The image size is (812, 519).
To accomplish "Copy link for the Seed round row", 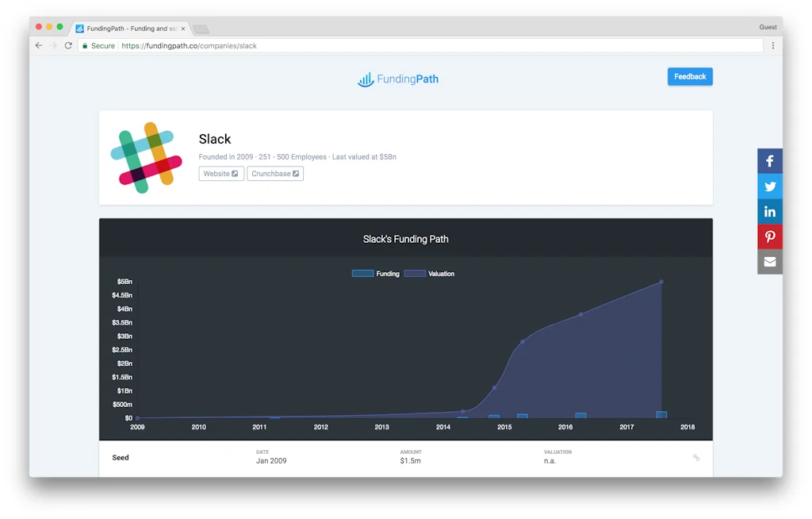I will [x=696, y=457].
